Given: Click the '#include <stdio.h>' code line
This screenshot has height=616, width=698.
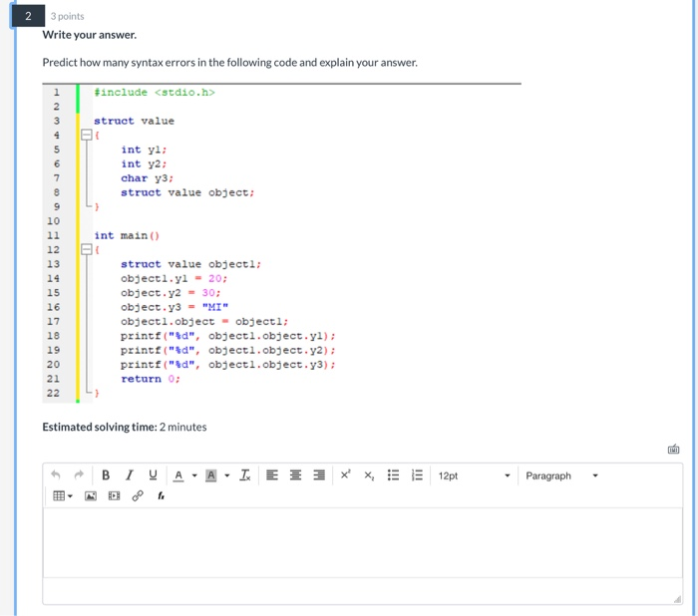Looking at the screenshot, I should click(x=155, y=92).
